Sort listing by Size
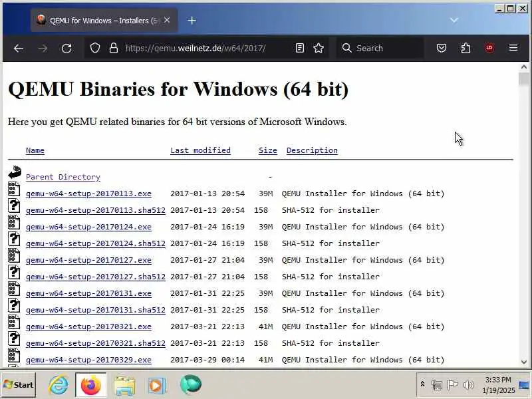 (268, 150)
